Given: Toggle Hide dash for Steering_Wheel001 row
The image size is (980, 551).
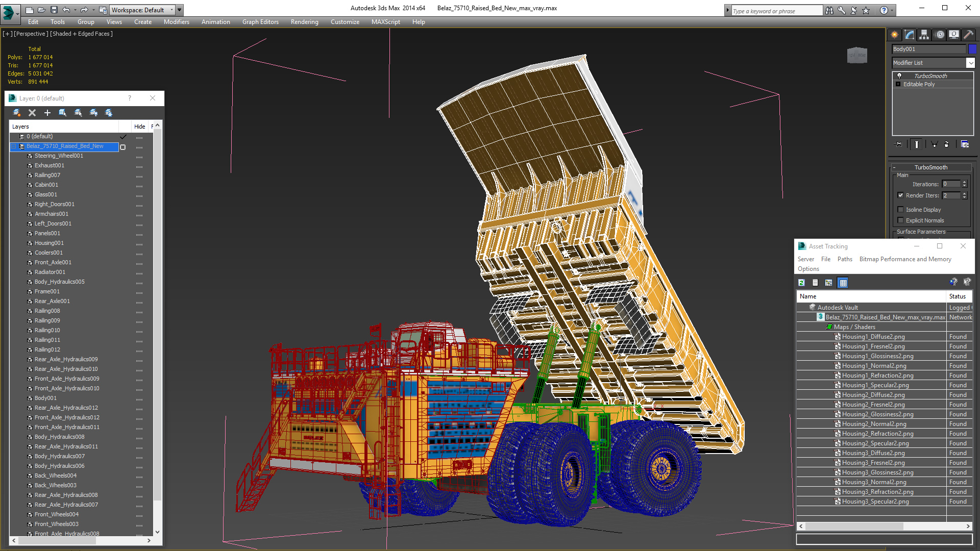Looking at the screenshot, I should [x=139, y=157].
